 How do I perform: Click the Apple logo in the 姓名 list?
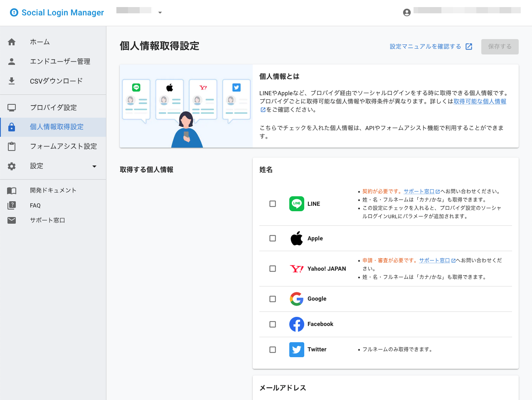pos(297,238)
